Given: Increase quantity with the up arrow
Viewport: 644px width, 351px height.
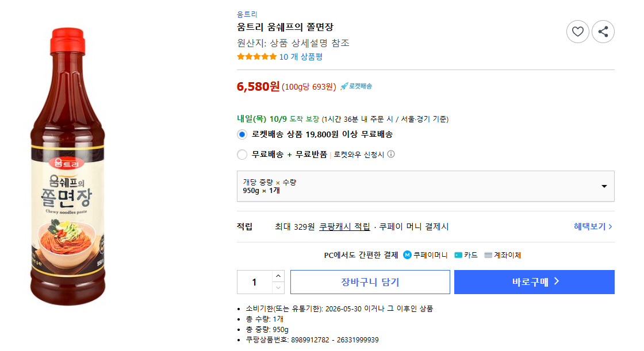Looking at the screenshot, I should pos(278,276).
